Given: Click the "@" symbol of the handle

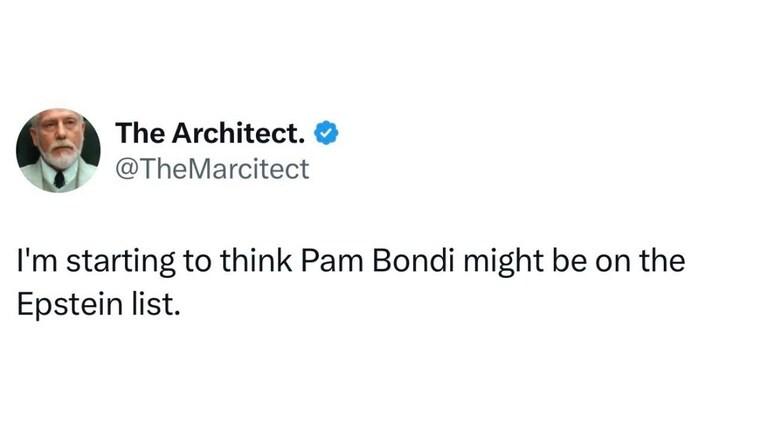Looking at the screenshot, I should tap(126, 169).
